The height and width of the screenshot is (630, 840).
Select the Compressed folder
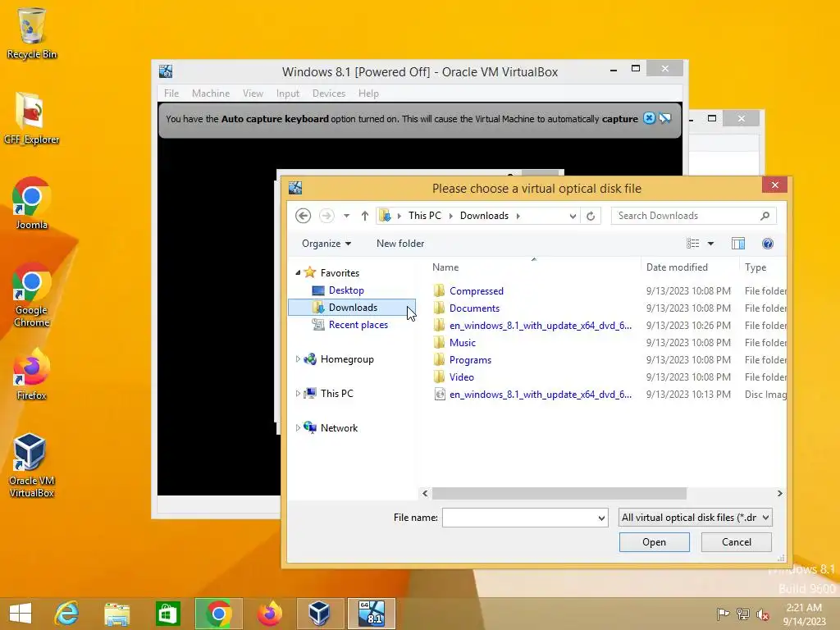477,291
